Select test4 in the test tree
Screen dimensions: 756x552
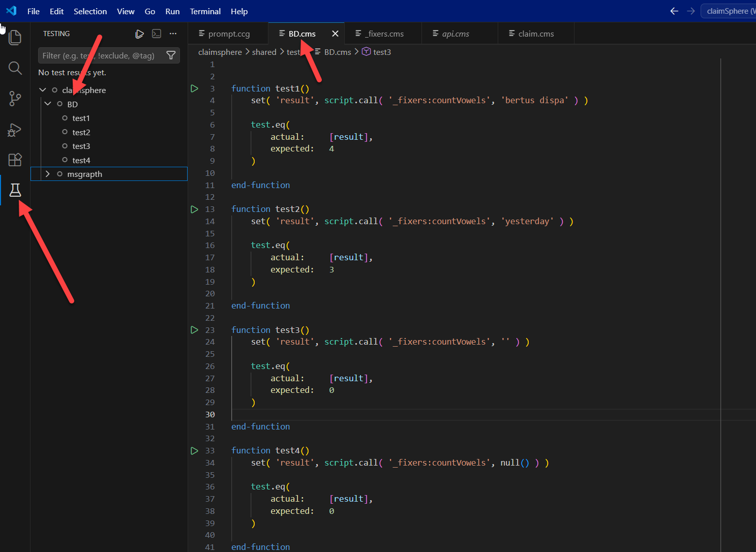81,160
